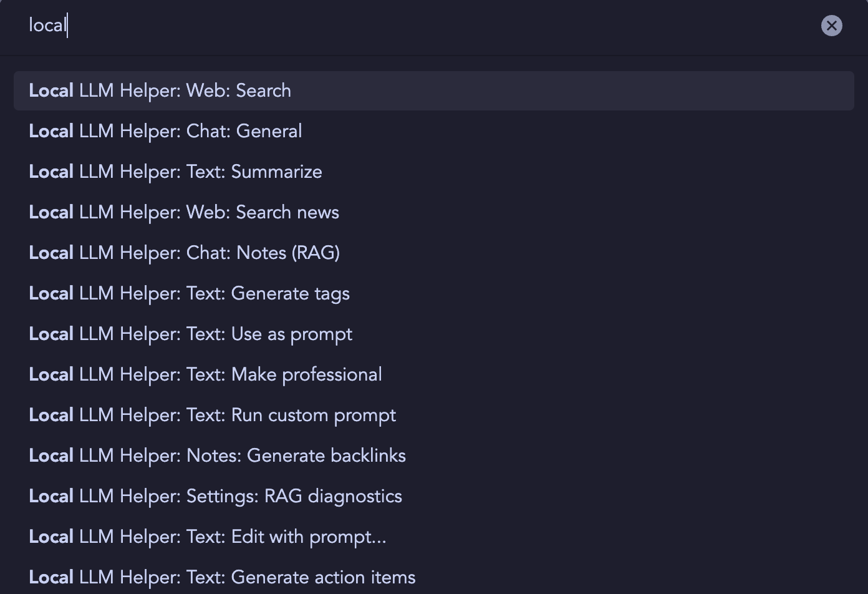Select the Text: Edit with prompt... command
The image size is (868, 594).
coord(208,537)
